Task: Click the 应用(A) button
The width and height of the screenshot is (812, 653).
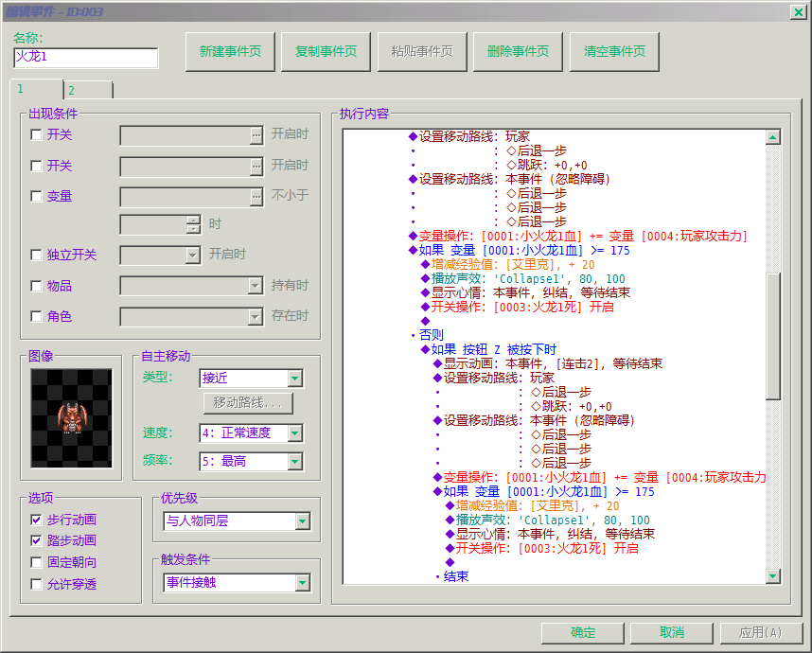Action: pyautogui.click(x=761, y=633)
